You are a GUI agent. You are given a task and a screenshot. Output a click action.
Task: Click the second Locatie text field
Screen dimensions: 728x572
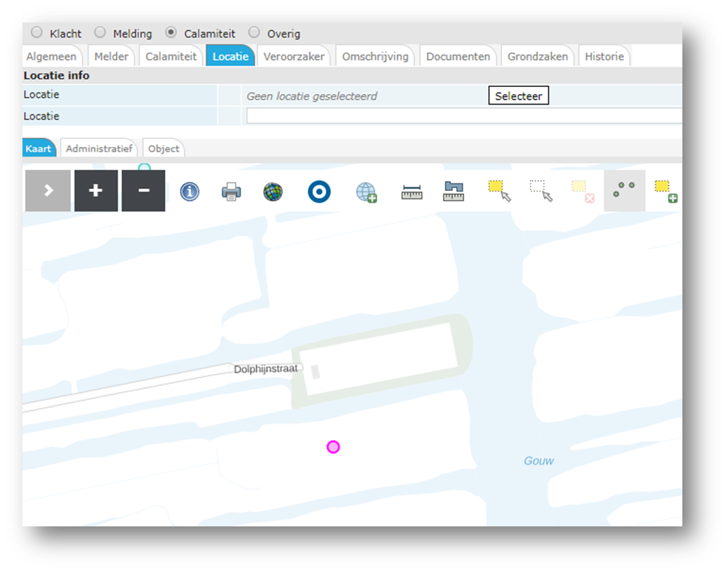pyautogui.click(x=463, y=117)
